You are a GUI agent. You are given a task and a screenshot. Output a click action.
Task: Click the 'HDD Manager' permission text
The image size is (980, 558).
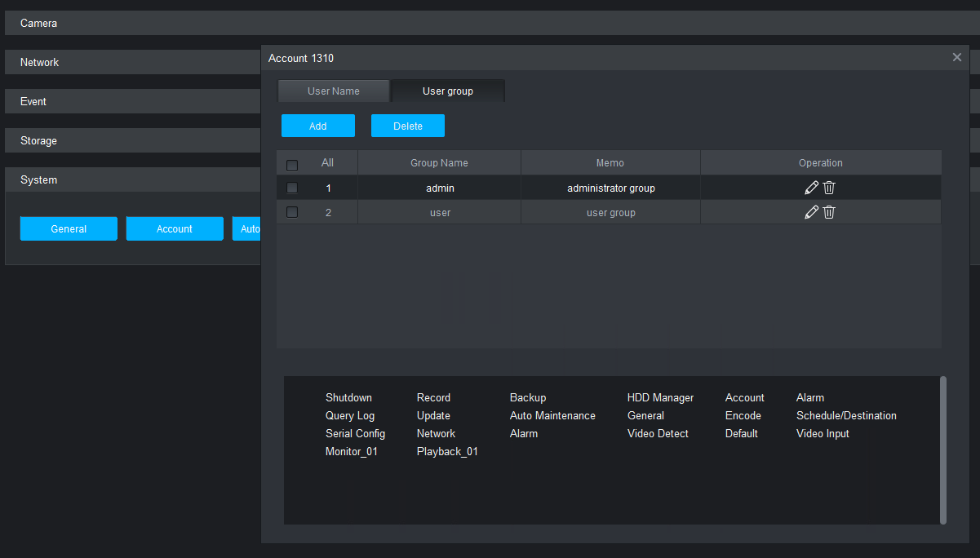pos(660,398)
